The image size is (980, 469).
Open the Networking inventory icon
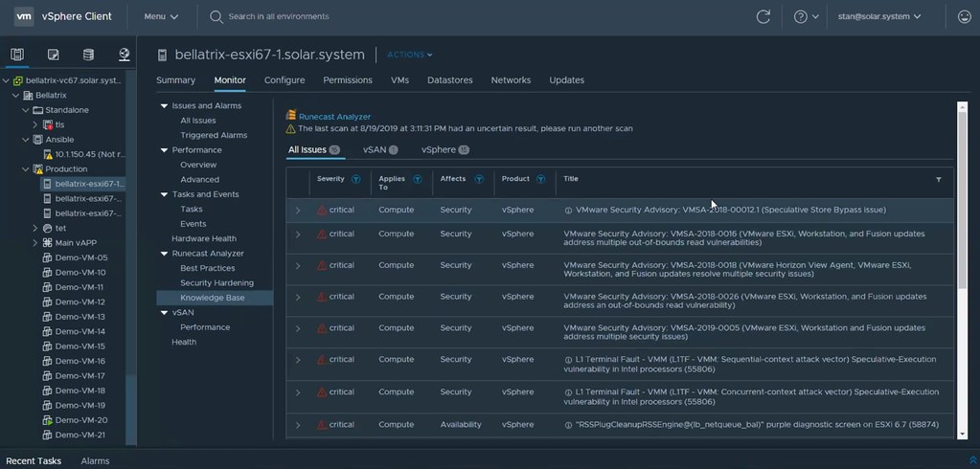pyautogui.click(x=125, y=55)
